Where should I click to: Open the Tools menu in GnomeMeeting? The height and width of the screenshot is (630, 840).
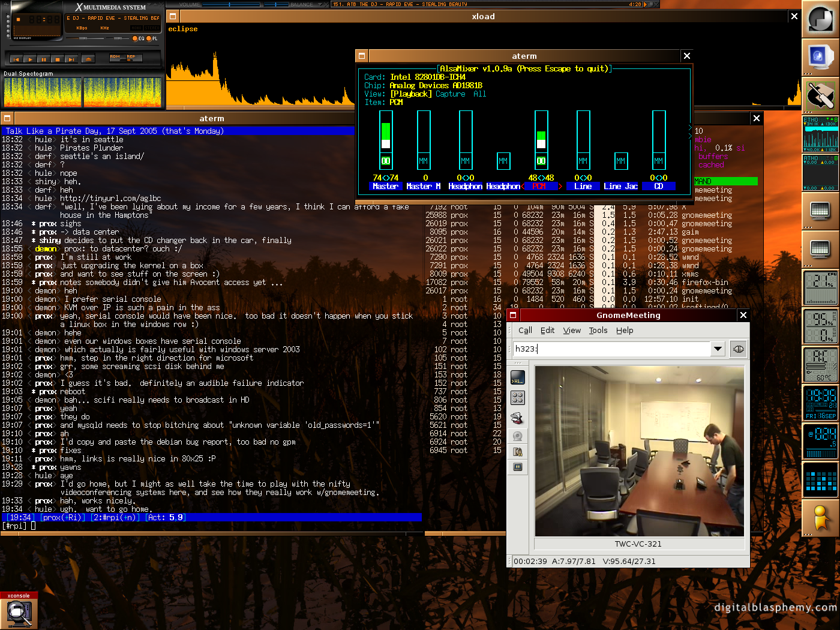pyautogui.click(x=598, y=330)
